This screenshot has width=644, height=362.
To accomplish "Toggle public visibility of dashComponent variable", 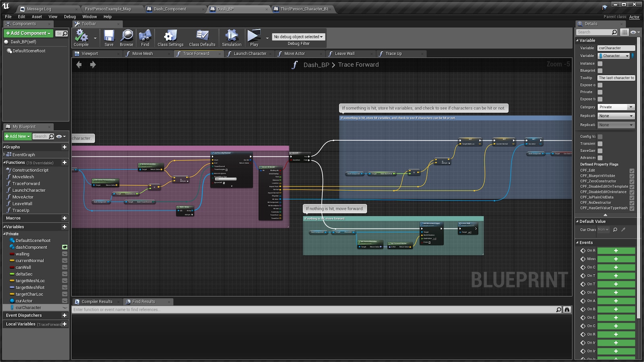I will [65, 247].
